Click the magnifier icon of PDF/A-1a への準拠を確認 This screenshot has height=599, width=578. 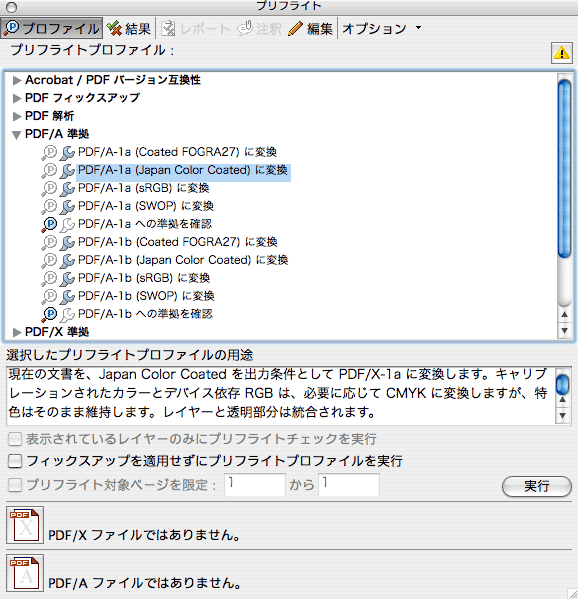tap(49, 224)
